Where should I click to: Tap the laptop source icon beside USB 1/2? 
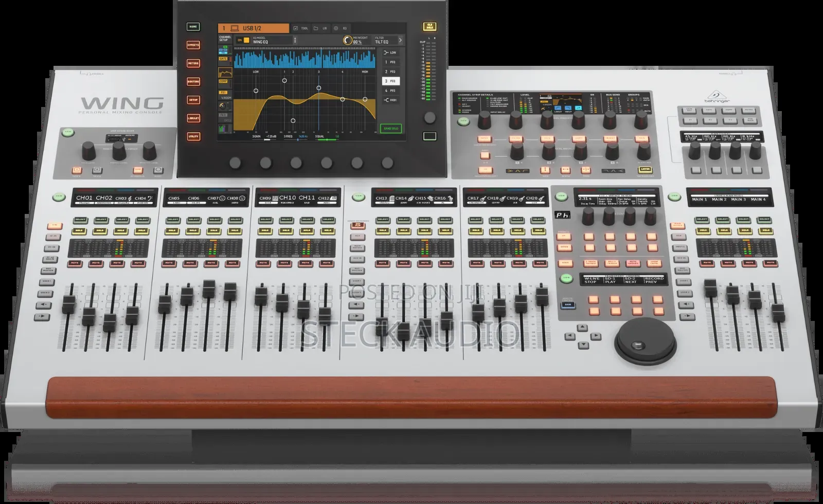tap(234, 28)
